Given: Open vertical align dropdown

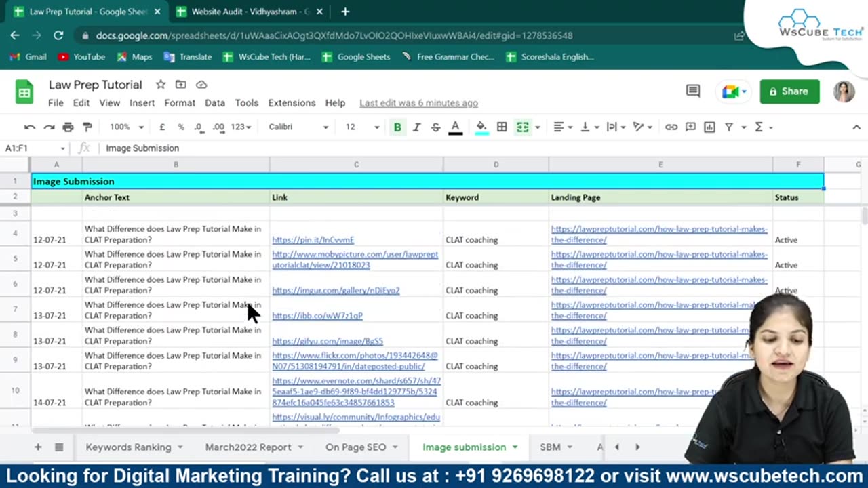Looking at the screenshot, I should coord(589,127).
